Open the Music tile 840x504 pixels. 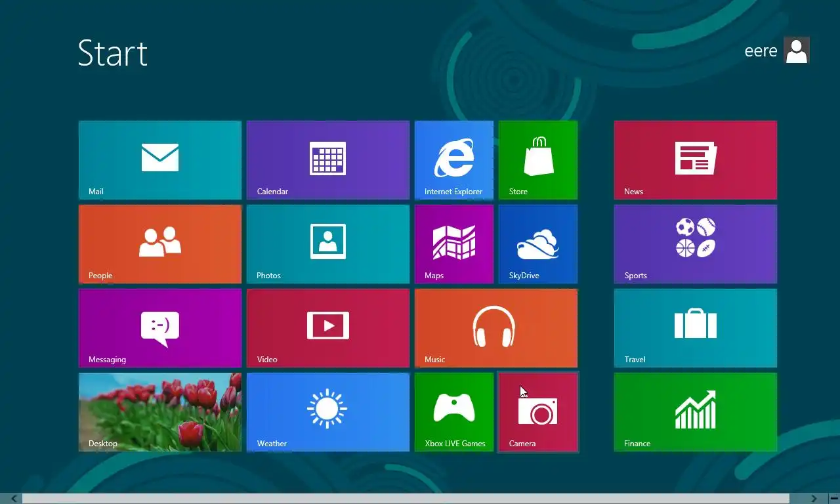tap(496, 328)
